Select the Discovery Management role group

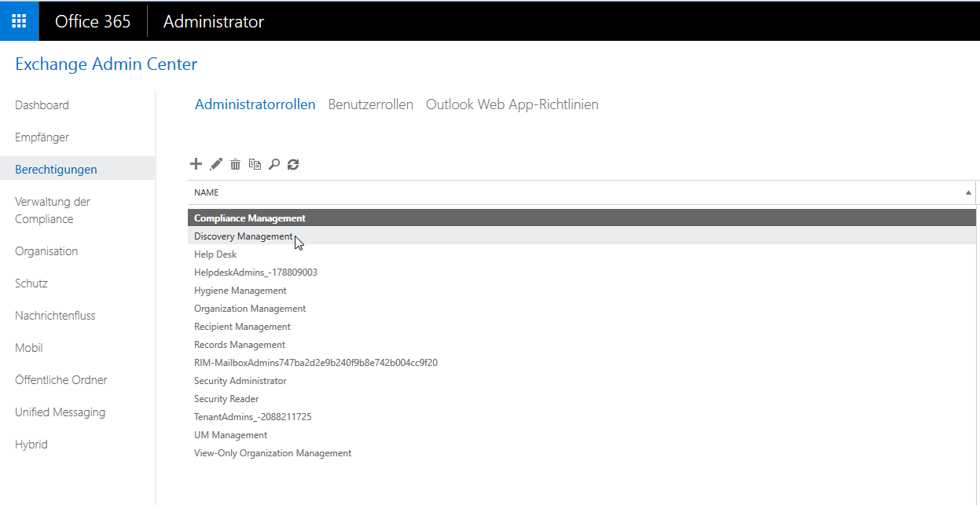click(244, 236)
